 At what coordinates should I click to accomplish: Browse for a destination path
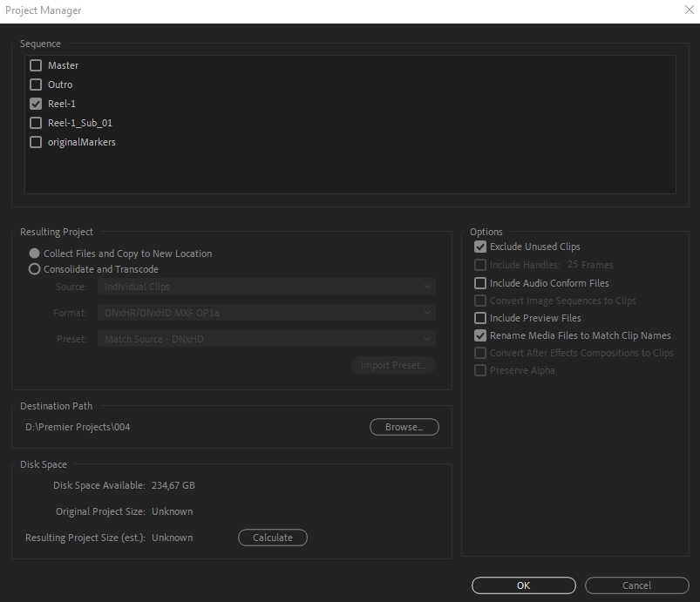point(404,427)
